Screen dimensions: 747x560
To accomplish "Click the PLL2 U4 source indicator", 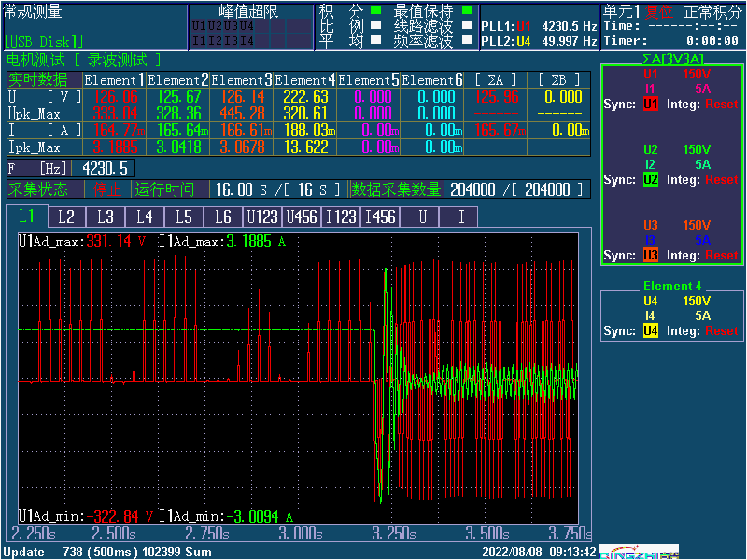I will tap(523, 42).
